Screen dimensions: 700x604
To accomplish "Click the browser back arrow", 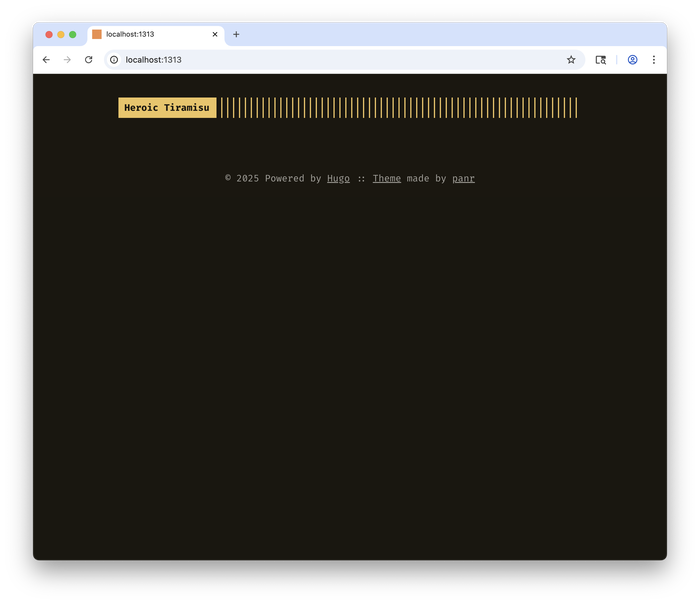I will coord(46,60).
